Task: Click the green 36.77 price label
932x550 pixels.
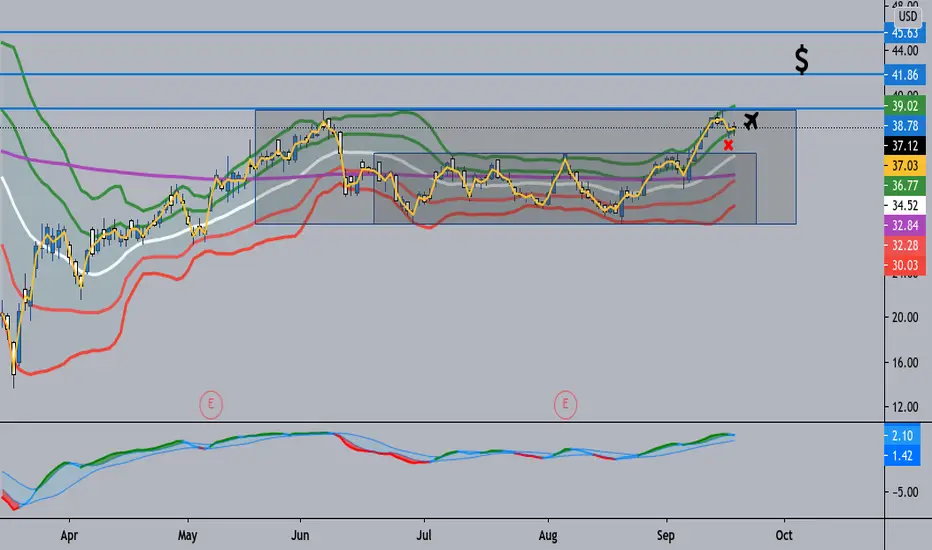Action: (905, 186)
